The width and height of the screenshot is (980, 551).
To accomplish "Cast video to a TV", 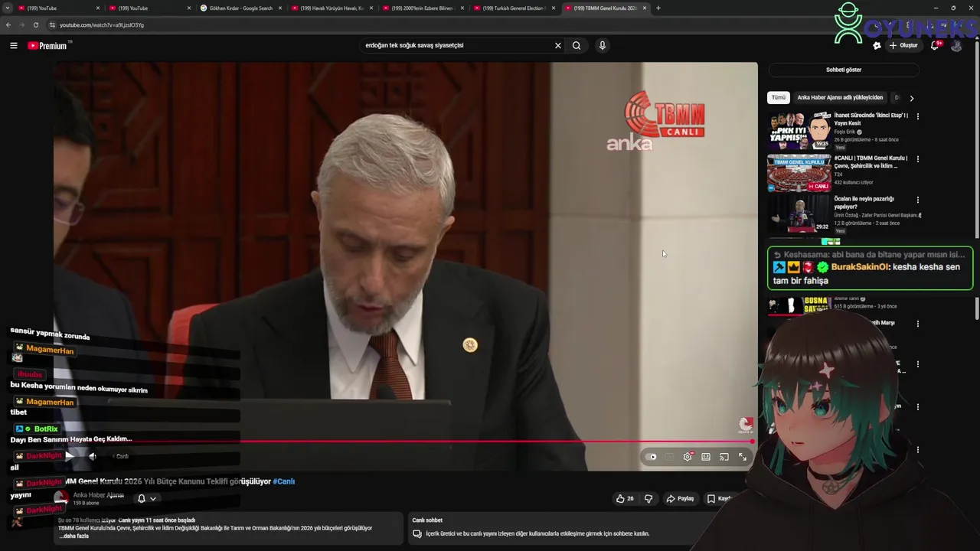I will (724, 457).
